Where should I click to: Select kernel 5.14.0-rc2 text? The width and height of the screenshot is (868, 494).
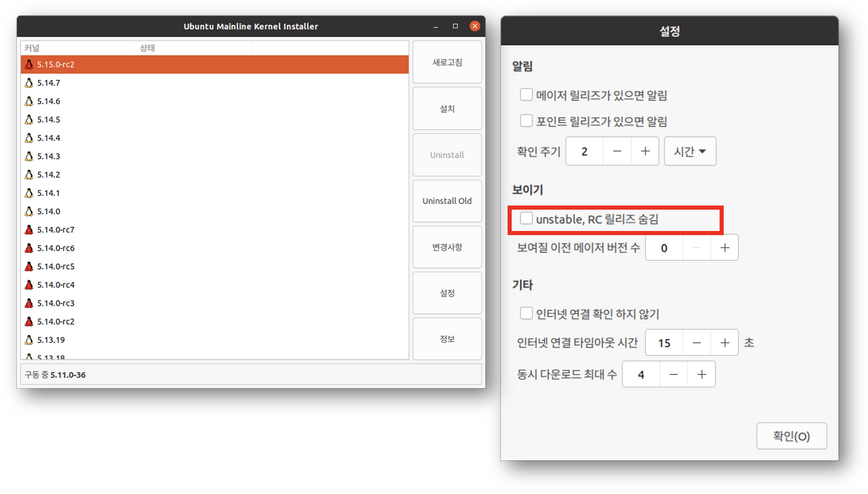56,321
